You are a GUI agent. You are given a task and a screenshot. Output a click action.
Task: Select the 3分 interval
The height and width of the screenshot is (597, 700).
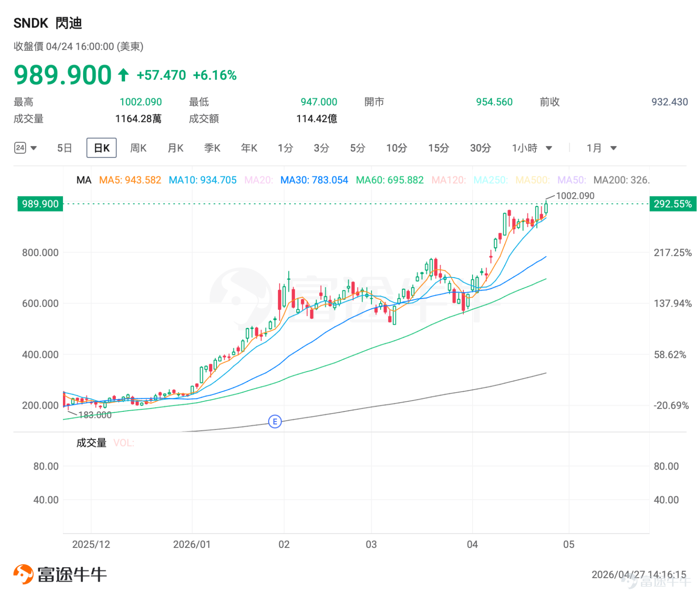(321, 148)
